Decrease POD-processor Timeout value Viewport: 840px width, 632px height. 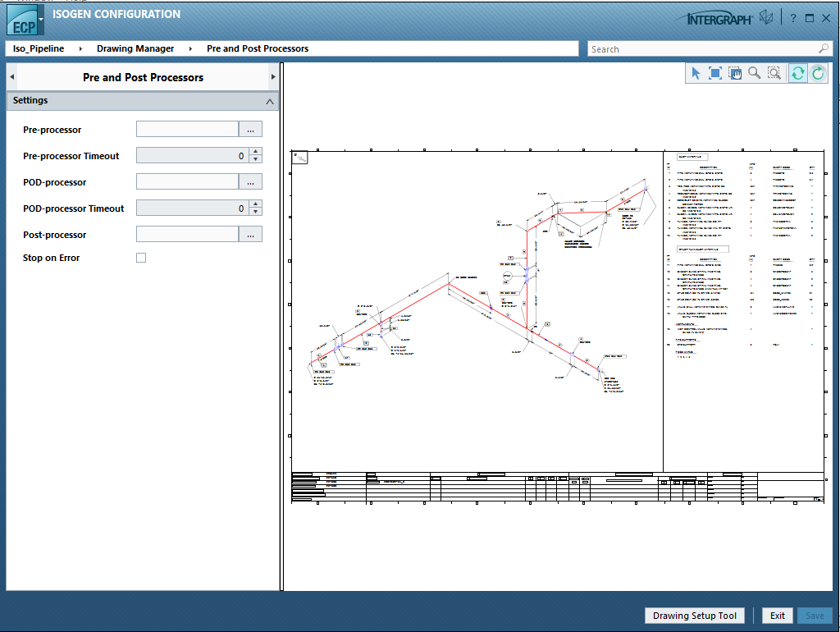256,212
